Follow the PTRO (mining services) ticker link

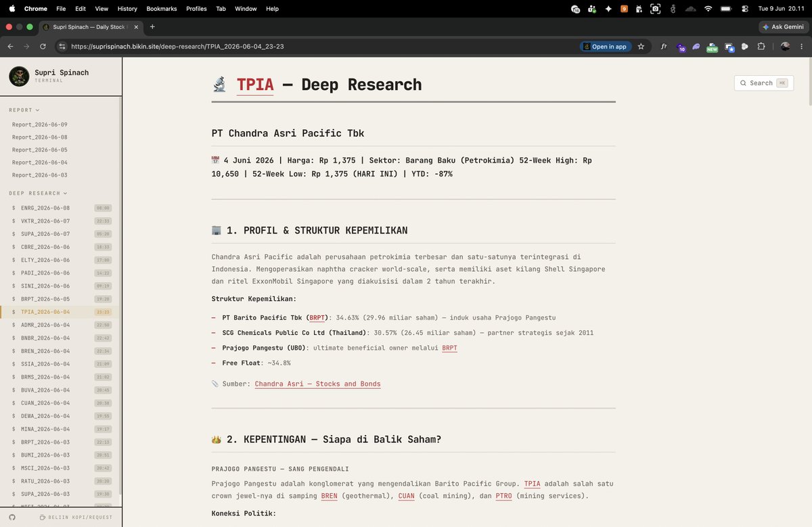click(x=503, y=496)
